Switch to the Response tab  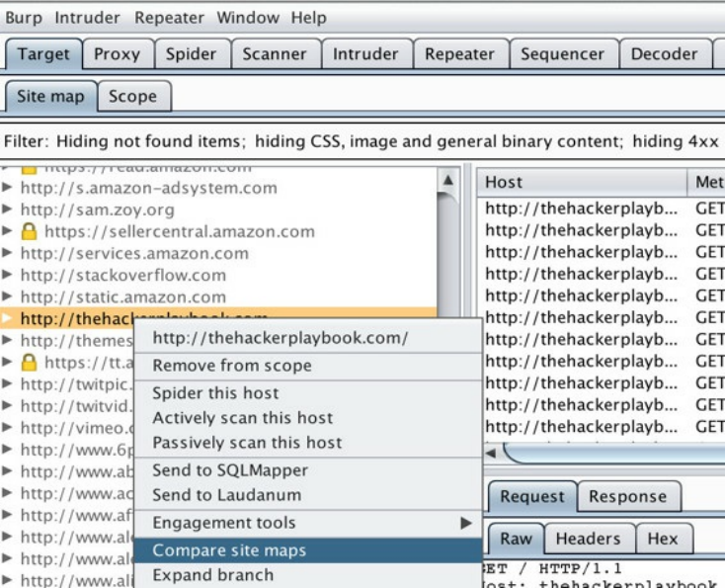pyautogui.click(x=628, y=496)
